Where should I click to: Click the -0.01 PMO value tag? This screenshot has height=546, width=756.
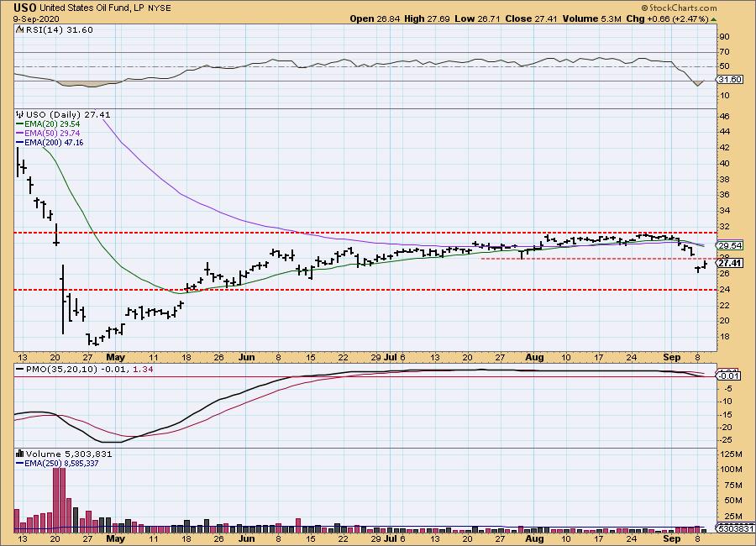tap(729, 376)
